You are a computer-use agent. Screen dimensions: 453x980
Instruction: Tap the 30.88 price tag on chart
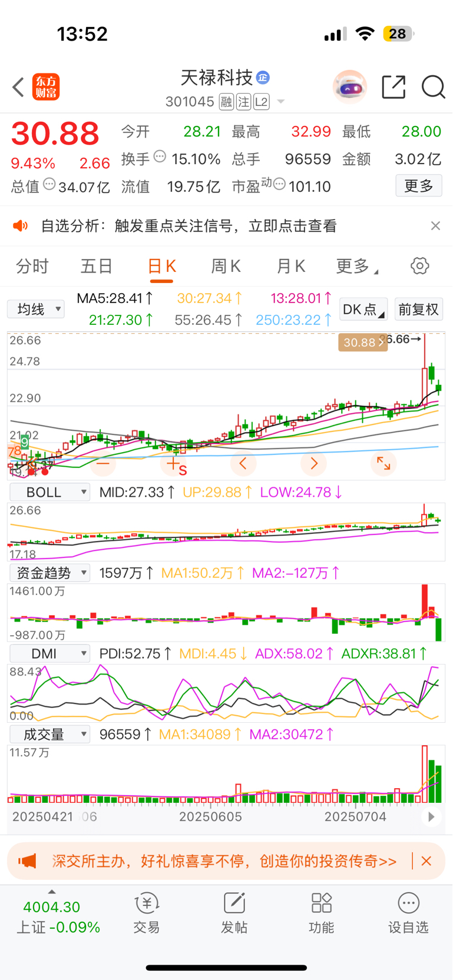pos(362,343)
